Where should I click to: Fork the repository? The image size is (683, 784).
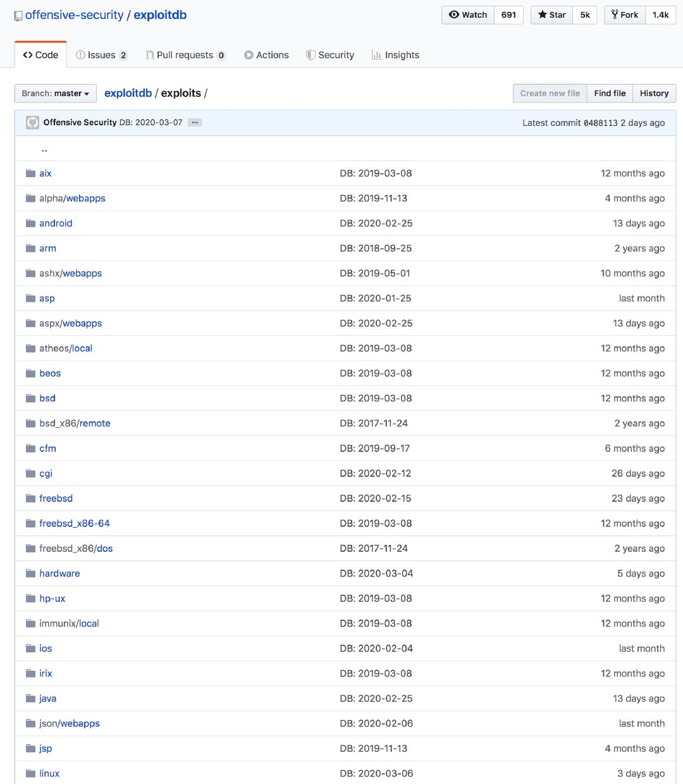coord(625,15)
